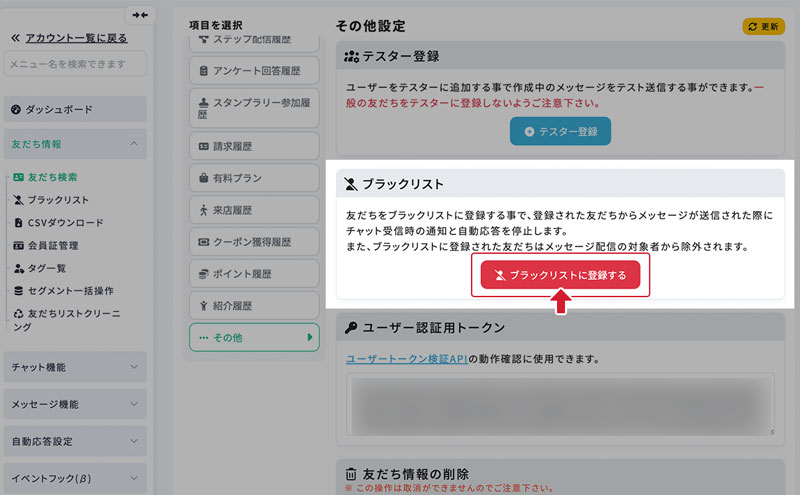This screenshot has height=495, width=800.
Task: Expand the 自動応答設定 section
Action: (75, 441)
